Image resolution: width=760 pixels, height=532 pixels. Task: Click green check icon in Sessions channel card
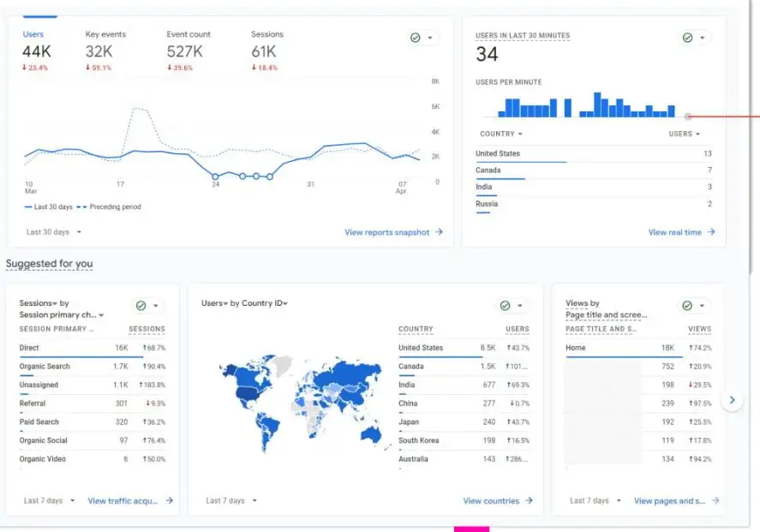coord(141,306)
